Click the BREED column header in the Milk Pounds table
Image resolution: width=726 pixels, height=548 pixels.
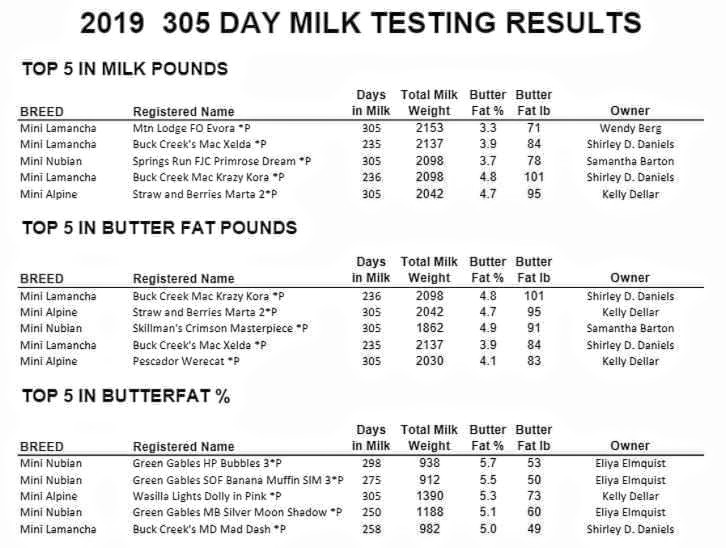(x=42, y=112)
